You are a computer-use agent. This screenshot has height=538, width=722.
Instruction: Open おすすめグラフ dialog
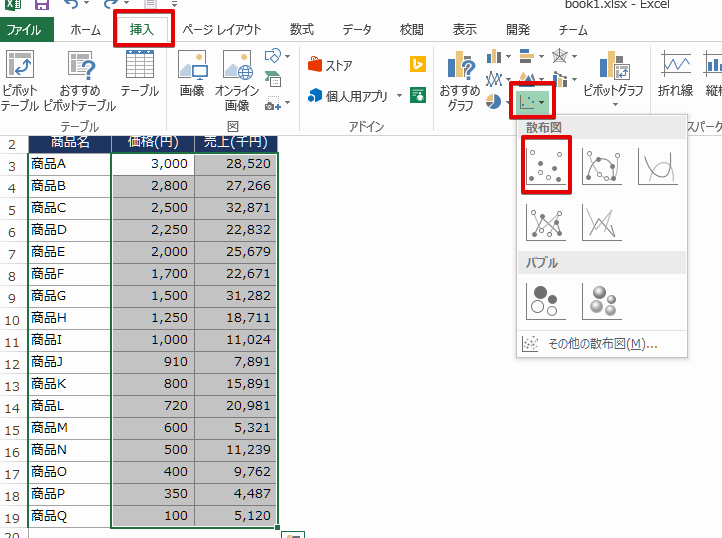click(460, 82)
